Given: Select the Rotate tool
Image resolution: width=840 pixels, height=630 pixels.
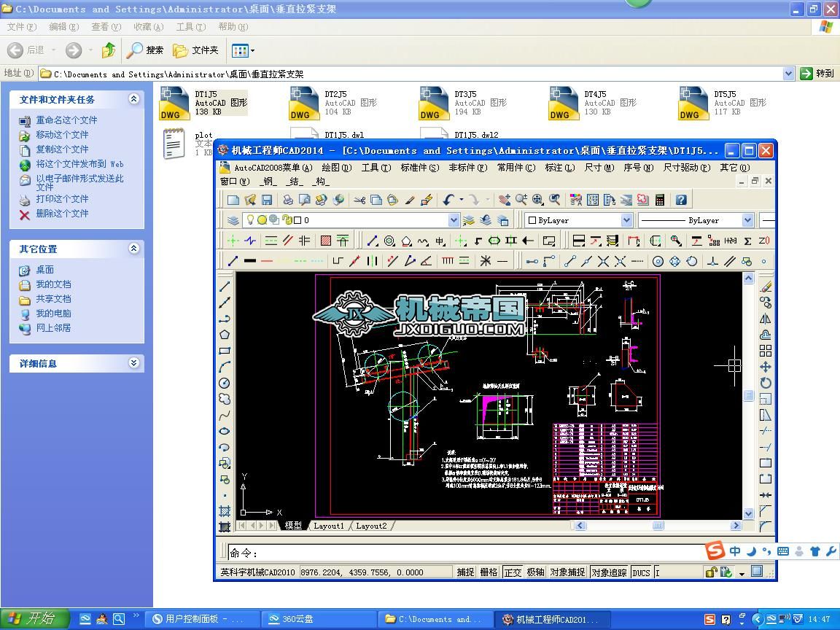Looking at the screenshot, I should point(766,383).
